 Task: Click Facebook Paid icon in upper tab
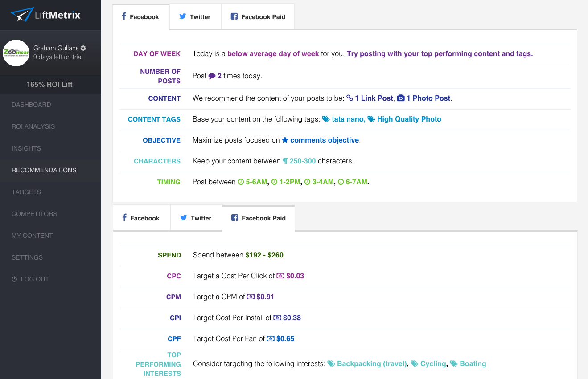pyautogui.click(x=234, y=16)
